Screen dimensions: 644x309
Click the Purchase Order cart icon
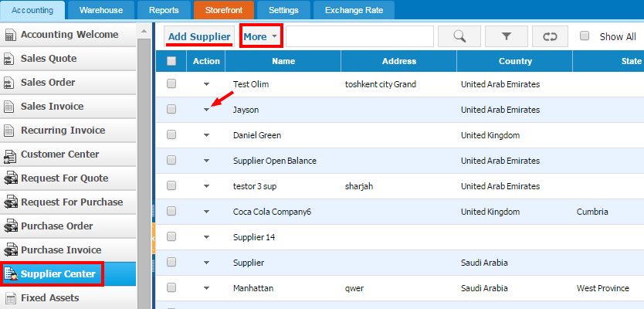(10, 226)
